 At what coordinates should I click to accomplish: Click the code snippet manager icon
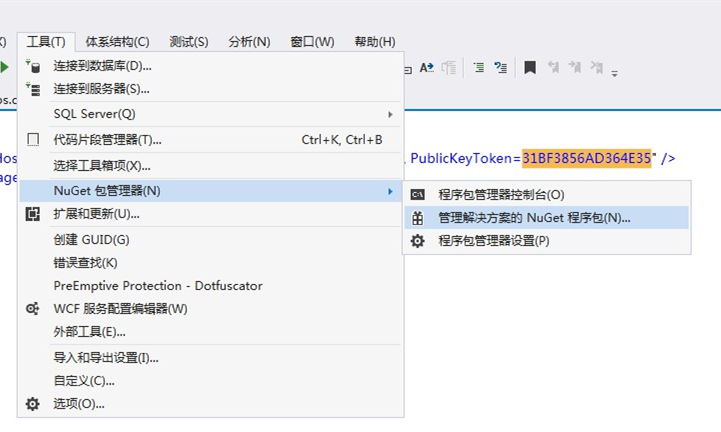tap(33, 139)
